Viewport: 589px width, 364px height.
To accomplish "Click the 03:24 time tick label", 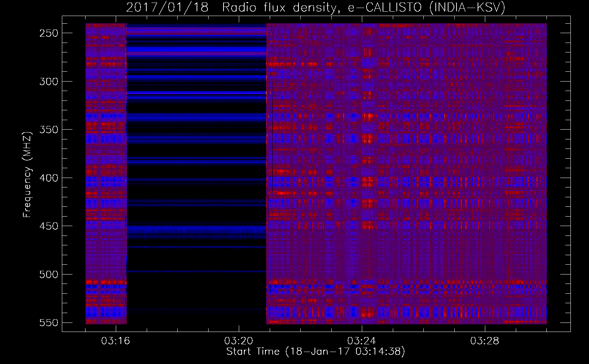I will (362, 341).
